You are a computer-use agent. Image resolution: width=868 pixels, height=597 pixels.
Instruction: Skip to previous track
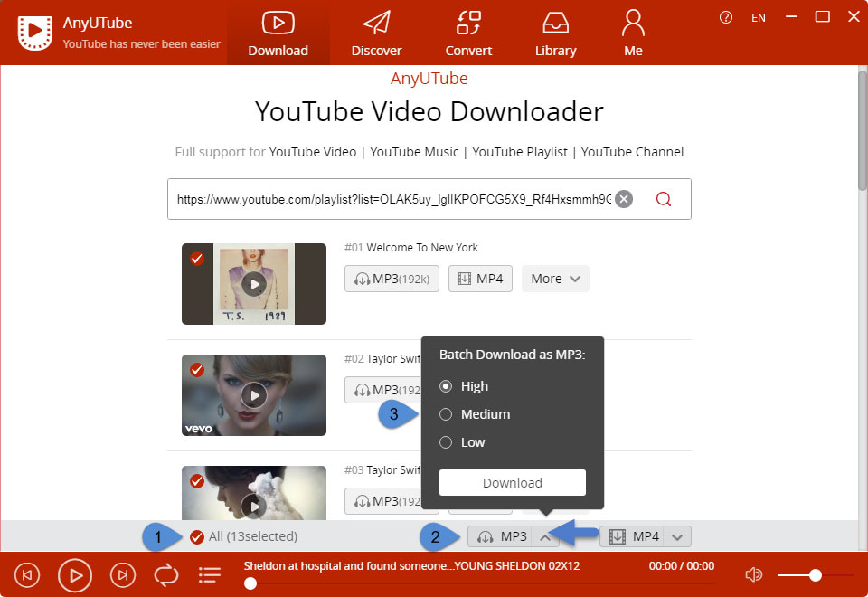[x=27, y=575]
